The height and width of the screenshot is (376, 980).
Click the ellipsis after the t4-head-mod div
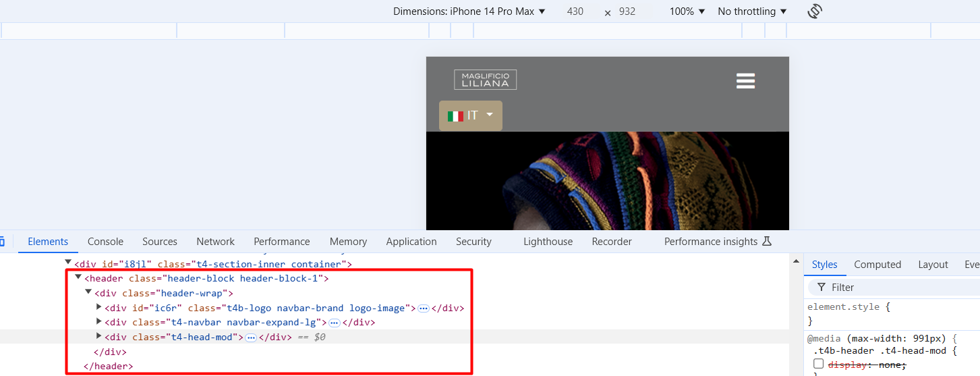coord(251,338)
